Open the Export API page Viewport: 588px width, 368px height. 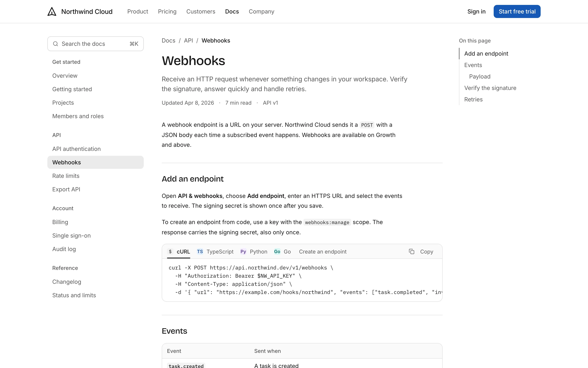(96, 189)
